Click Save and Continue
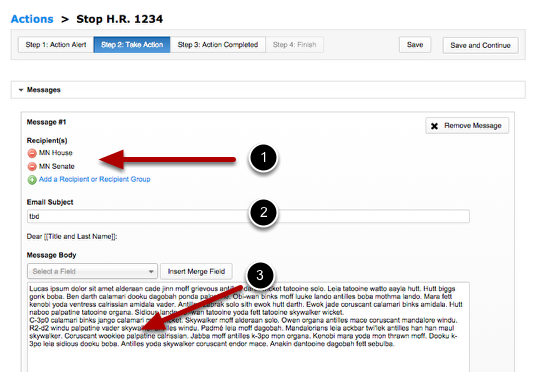 [x=480, y=45]
